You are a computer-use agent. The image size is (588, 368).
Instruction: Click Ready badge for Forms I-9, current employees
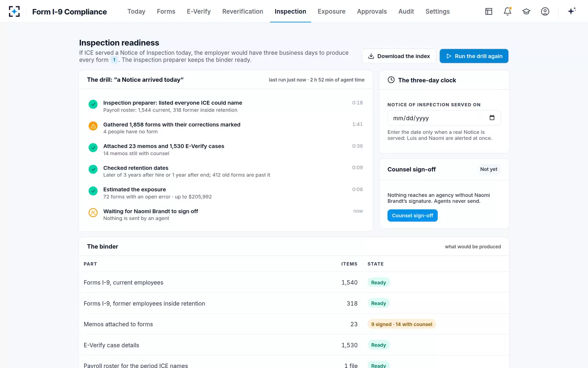point(379,283)
